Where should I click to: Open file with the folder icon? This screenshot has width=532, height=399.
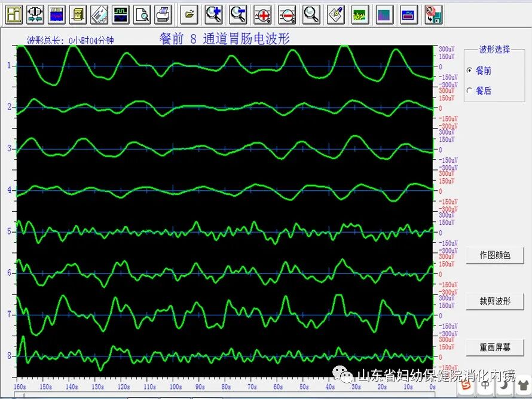point(189,14)
